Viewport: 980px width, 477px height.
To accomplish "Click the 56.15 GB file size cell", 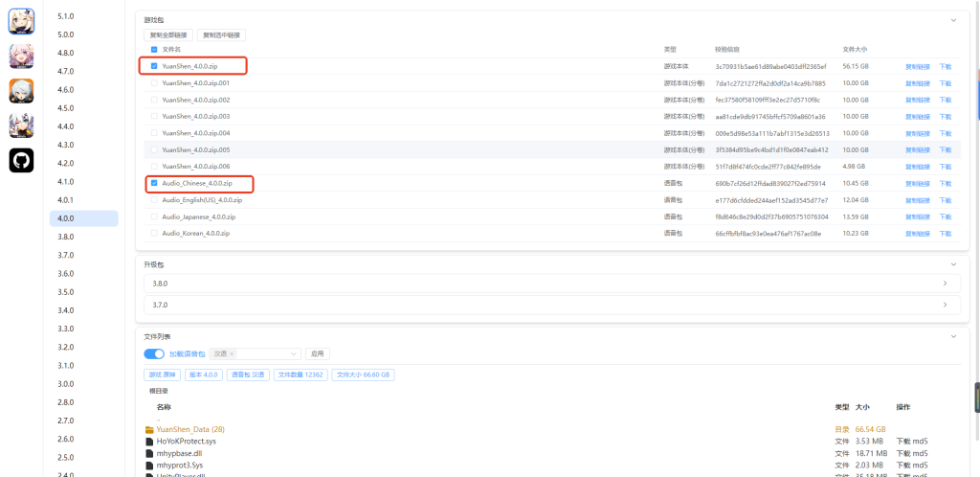I will pyautogui.click(x=855, y=66).
